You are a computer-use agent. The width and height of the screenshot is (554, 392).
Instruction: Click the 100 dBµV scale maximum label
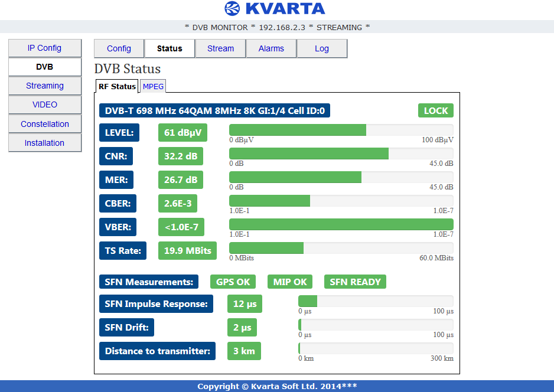coord(438,140)
